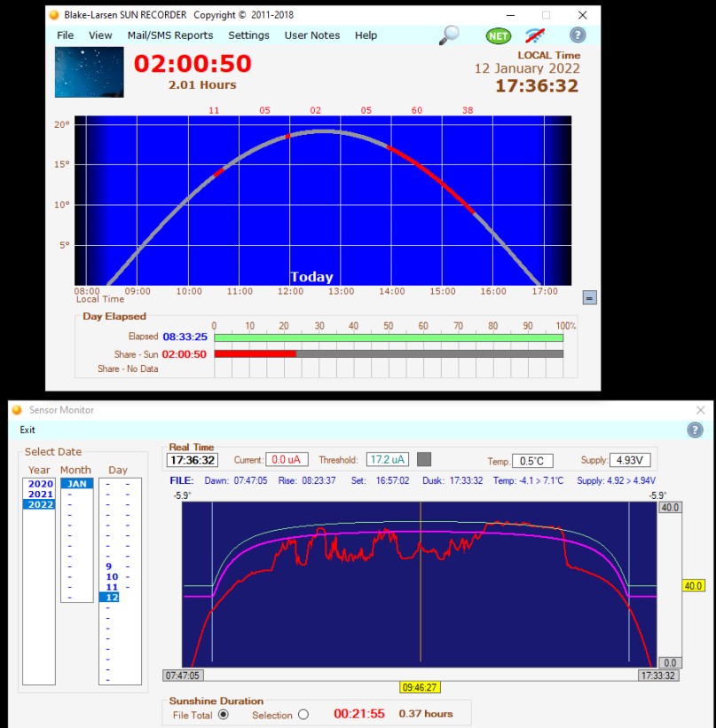The width and height of the screenshot is (716, 728).
Task: Click the green NET status icon
Action: 497,36
